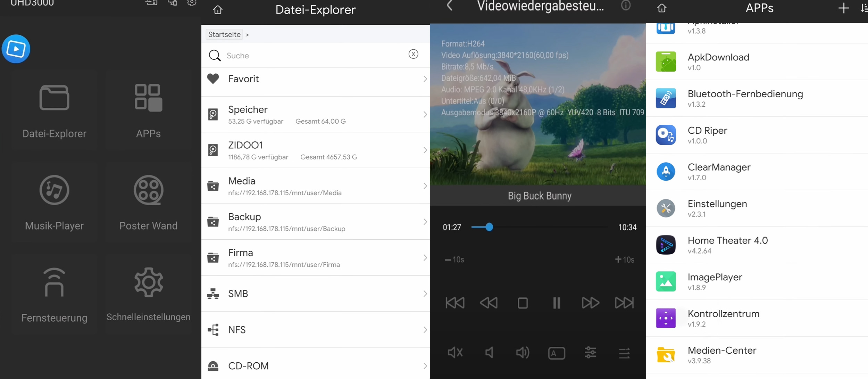Launch Bluetooth-Fernbedienung app

click(x=757, y=98)
